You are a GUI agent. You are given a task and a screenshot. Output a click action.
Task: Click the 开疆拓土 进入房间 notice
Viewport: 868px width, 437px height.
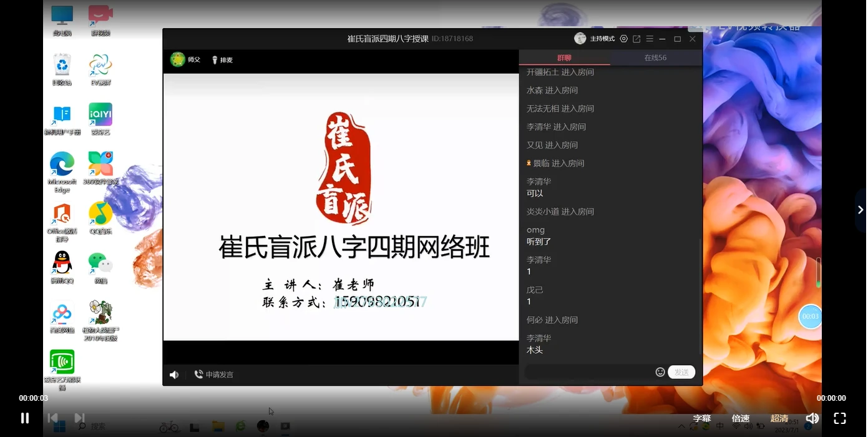click(x=560, y=72)
